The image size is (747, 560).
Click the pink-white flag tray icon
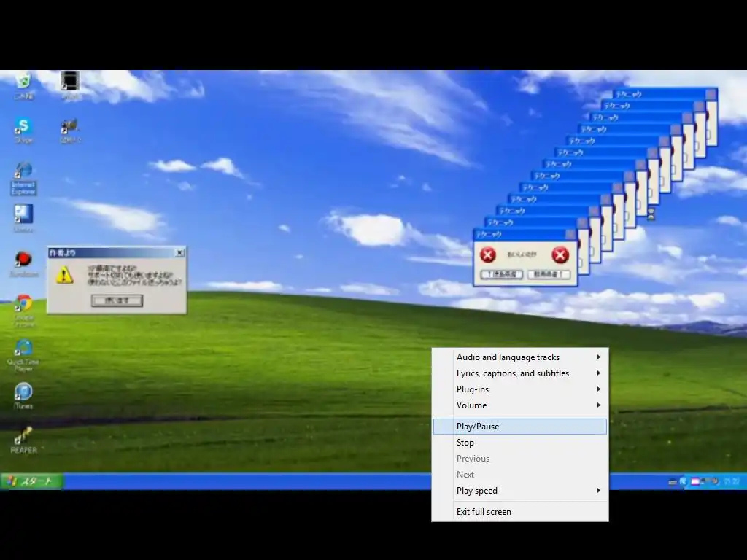click(695, 482)
